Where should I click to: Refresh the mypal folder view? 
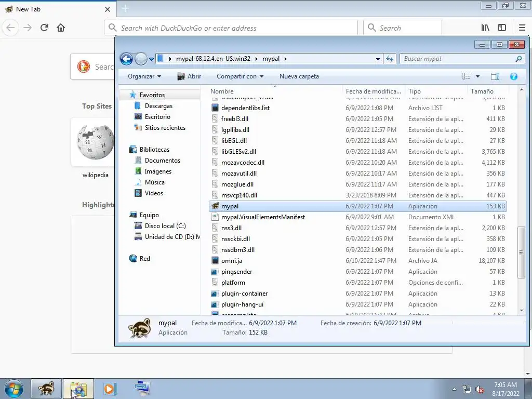(x=390, y=59)
